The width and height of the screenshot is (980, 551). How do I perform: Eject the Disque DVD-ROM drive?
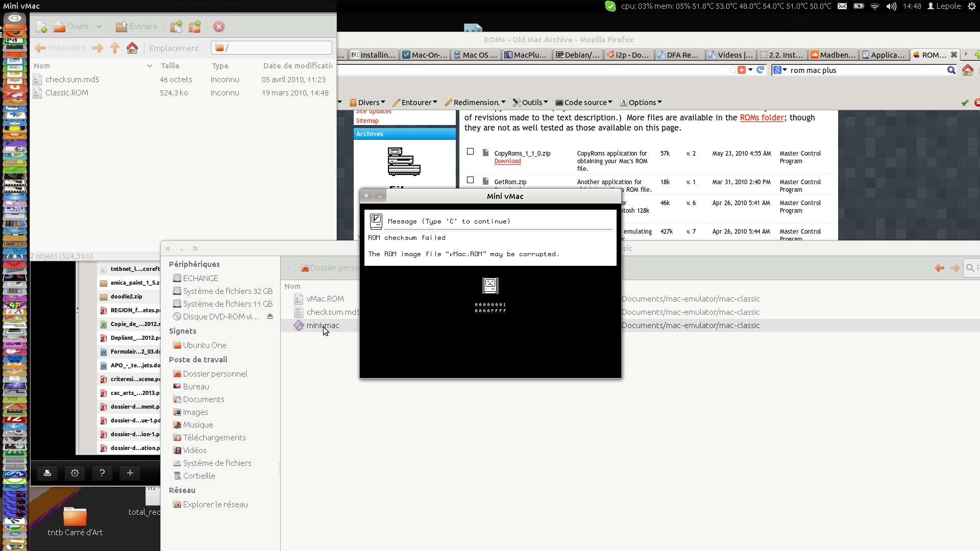[270, 316]
